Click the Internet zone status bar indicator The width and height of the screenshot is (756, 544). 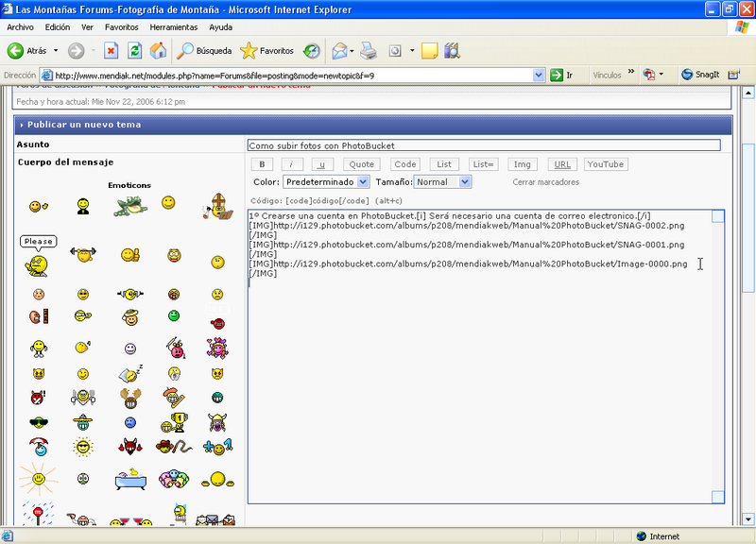click(x=658, y=536)
